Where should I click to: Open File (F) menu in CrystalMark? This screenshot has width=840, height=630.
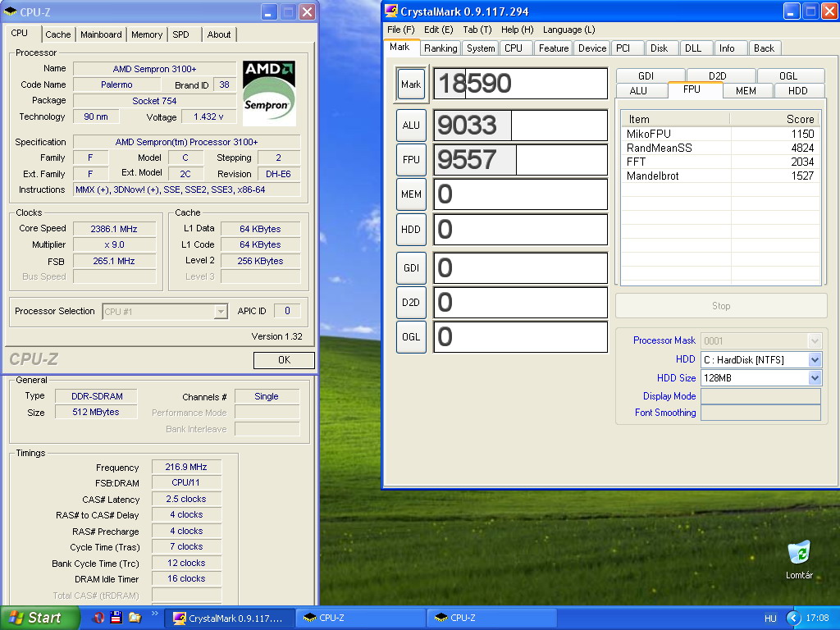(400, 30)
